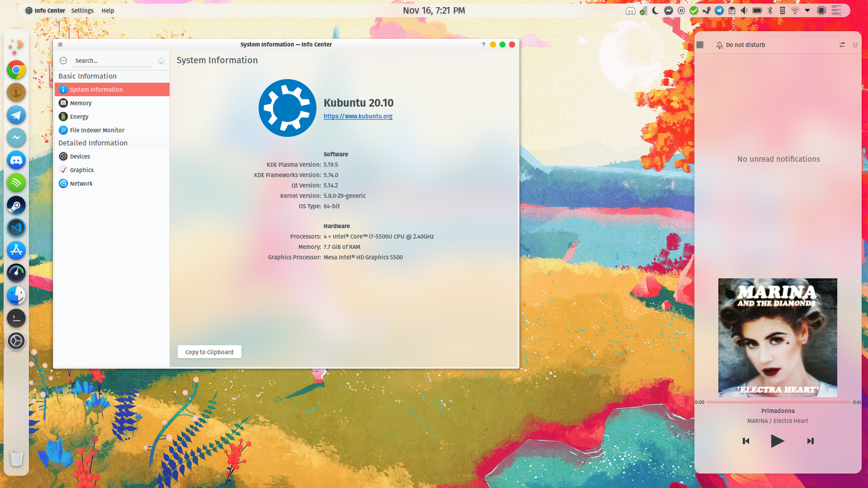Open the Memory section
The width and height of the screenshot is (868, 488).
coord(112,103)
